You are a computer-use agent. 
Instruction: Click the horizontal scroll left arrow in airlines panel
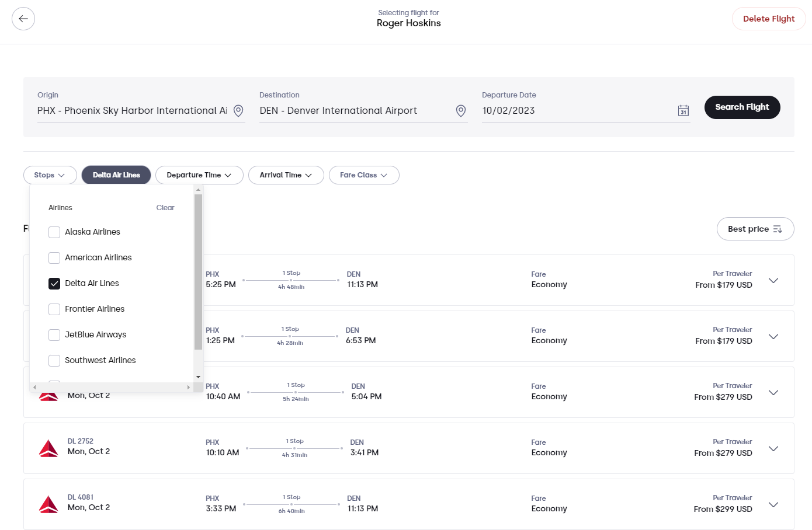(x=34, y=387)
